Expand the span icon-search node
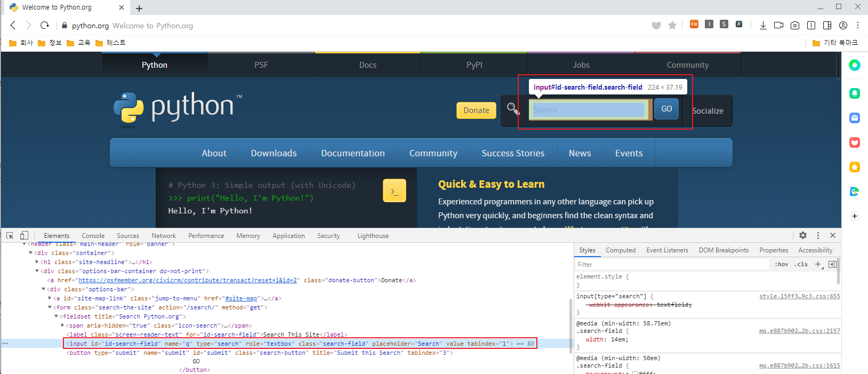 (x=62, y=325)
